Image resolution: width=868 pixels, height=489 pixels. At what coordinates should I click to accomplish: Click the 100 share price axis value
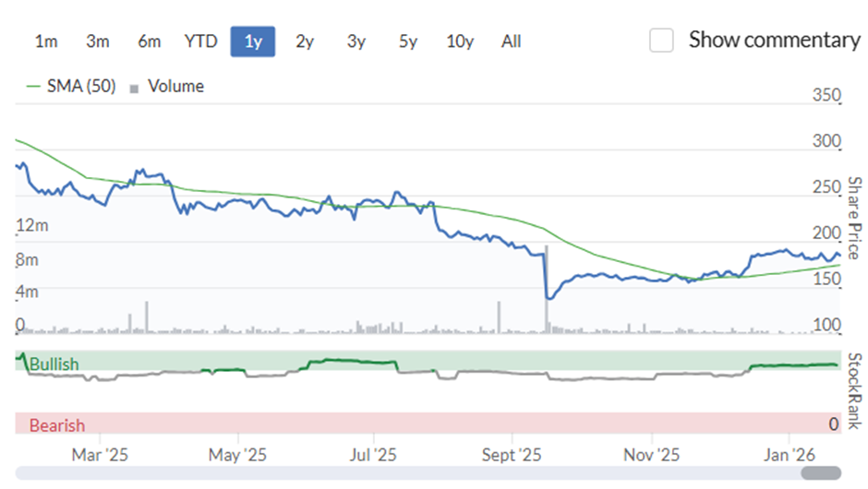826,325
